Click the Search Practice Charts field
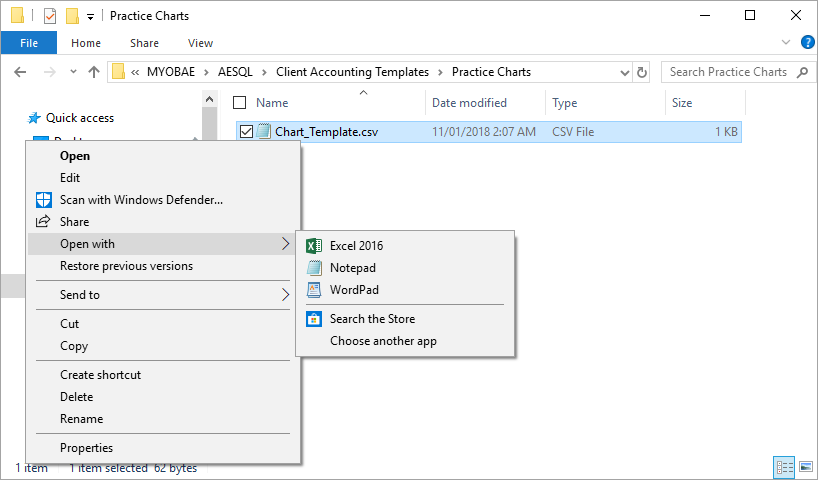 click(x=728, y=72)
